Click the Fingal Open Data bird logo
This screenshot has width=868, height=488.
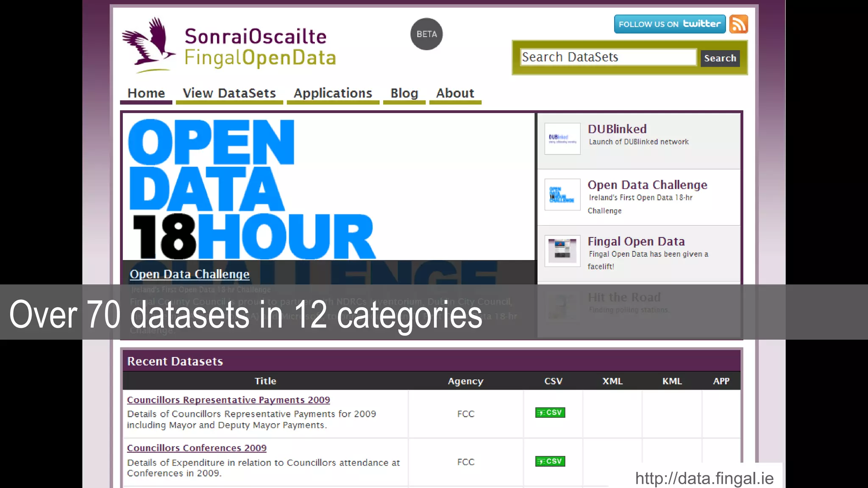point(149,45)
